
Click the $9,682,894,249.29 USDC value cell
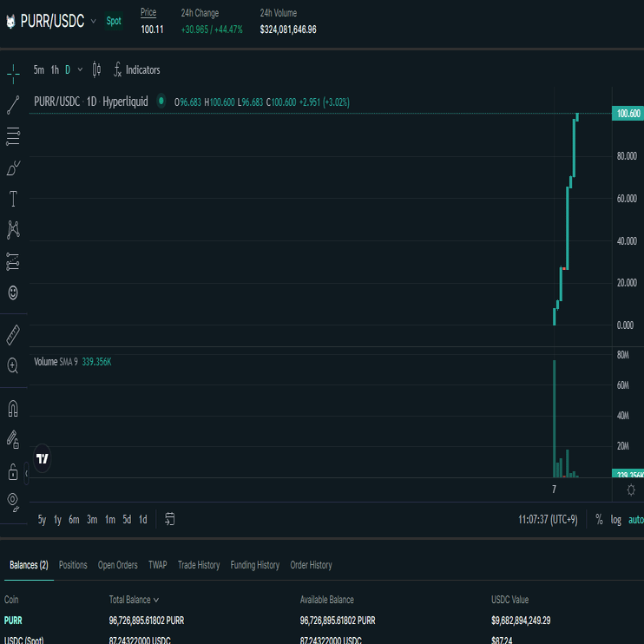point(521,621)
